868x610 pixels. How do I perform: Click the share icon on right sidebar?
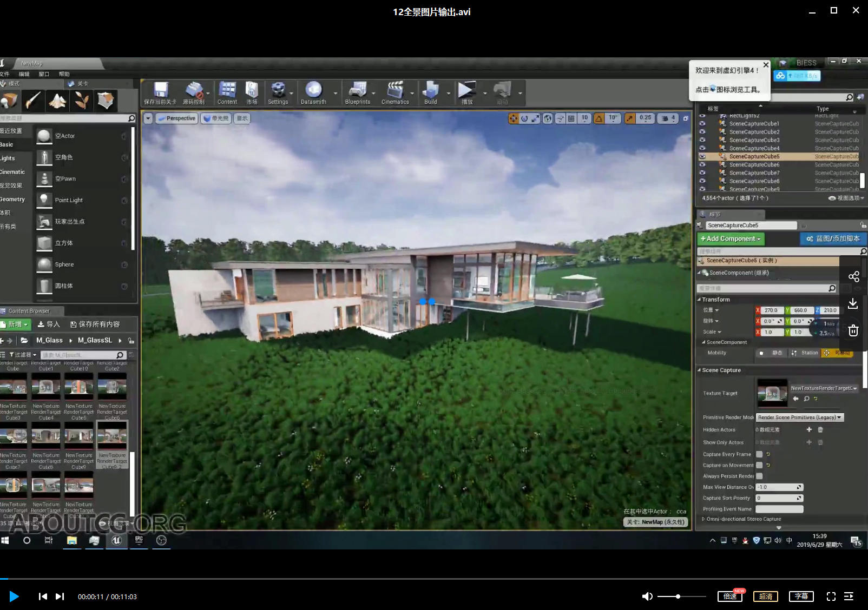(x=853, y=277)
